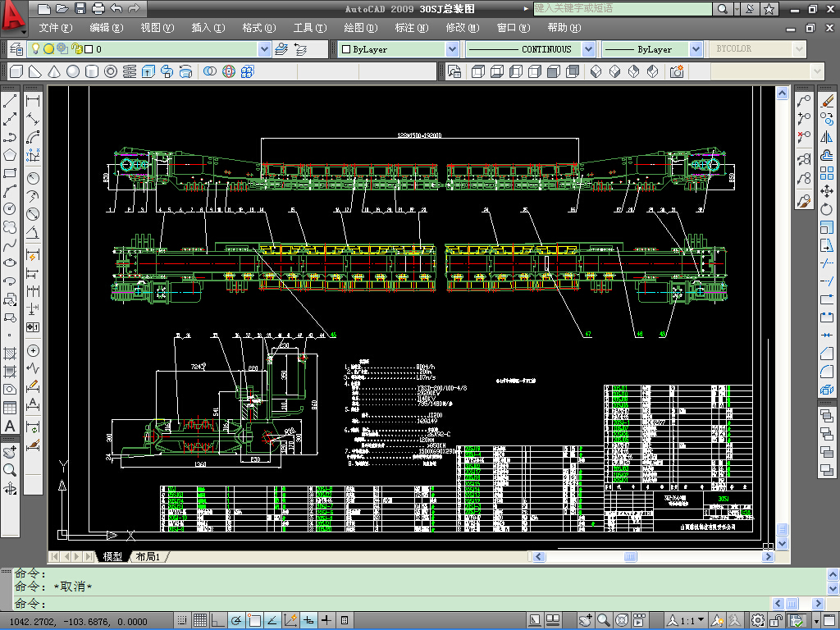Open the 修改(M) menu
Screen dimensions: 840x630
coord(463,28)
